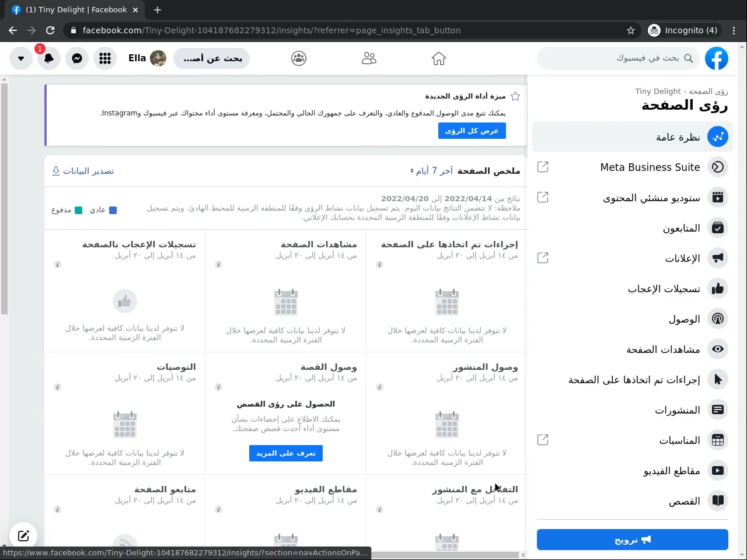Open الإعلانات section
747x560 pixels.
(633, 258)
